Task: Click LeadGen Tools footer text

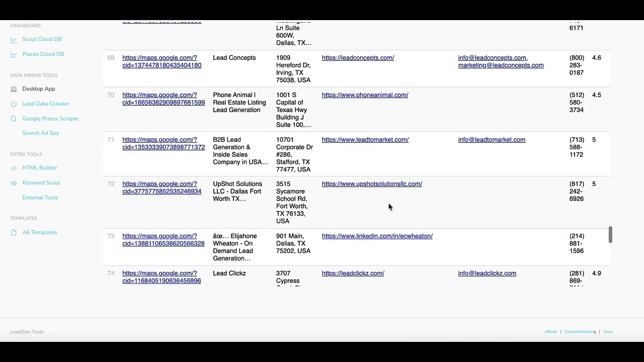Action: coord(27,332)
